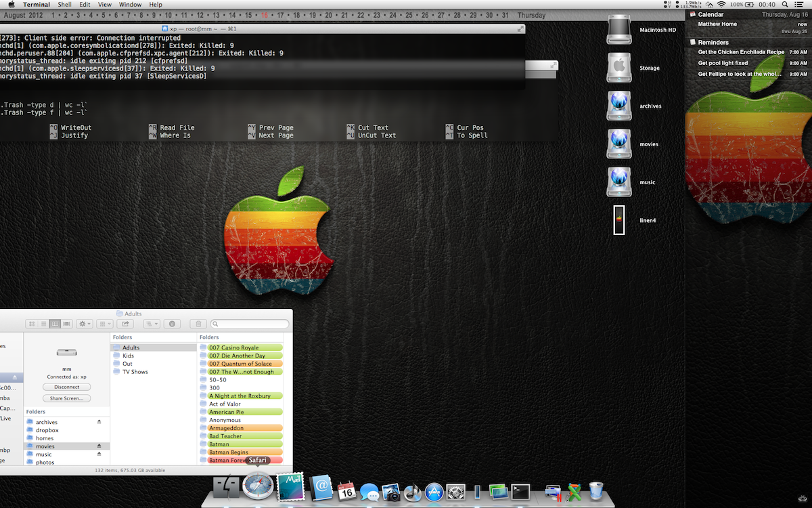Launch Mail from the Dock
The height and width of the screenshot is (508, 812).
tap(290, 487)
